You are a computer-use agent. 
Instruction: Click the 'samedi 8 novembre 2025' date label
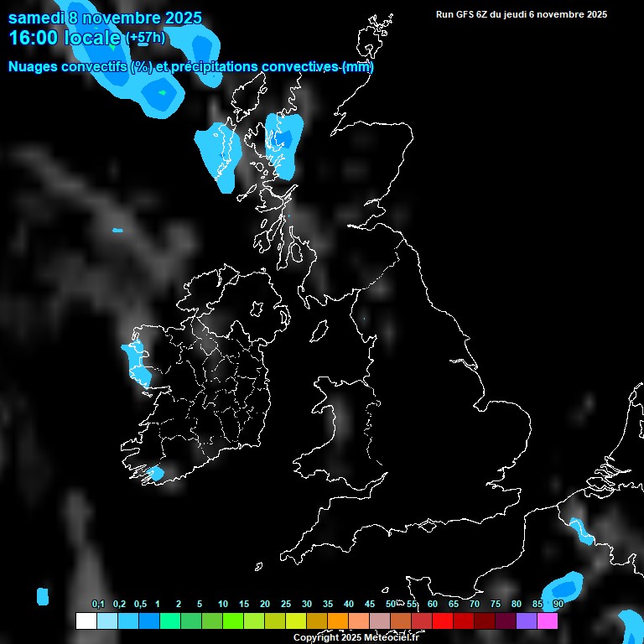105,17
